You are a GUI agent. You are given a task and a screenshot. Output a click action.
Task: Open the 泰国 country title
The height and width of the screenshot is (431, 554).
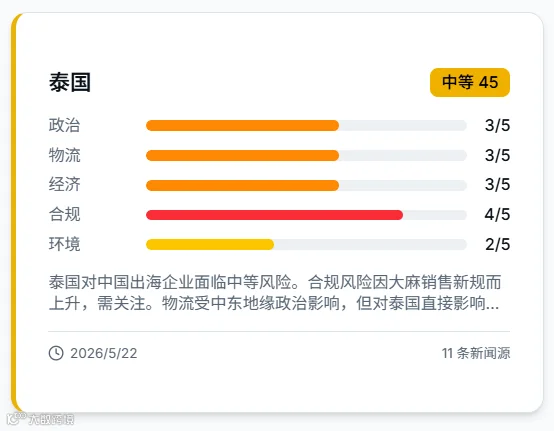[70, 82]
